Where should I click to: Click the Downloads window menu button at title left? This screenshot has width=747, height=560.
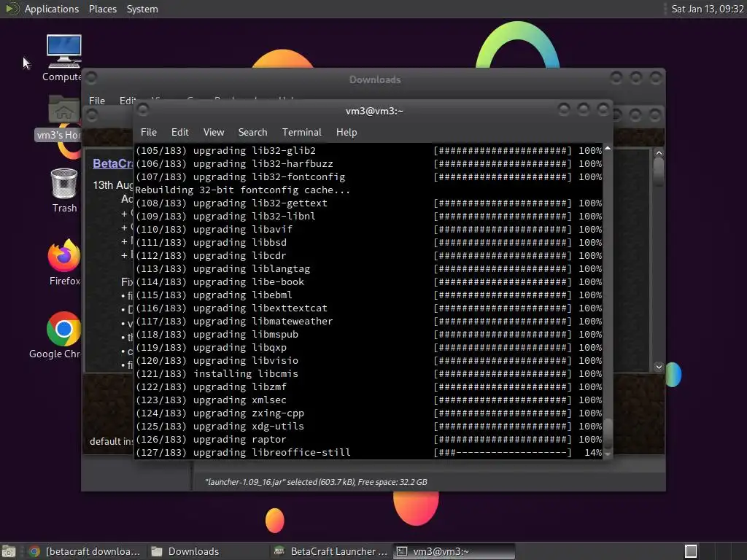[x=91, y=77]
